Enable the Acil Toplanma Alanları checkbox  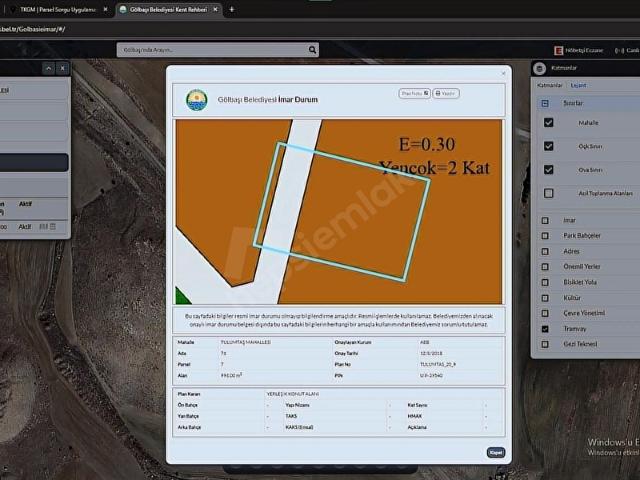548,193
